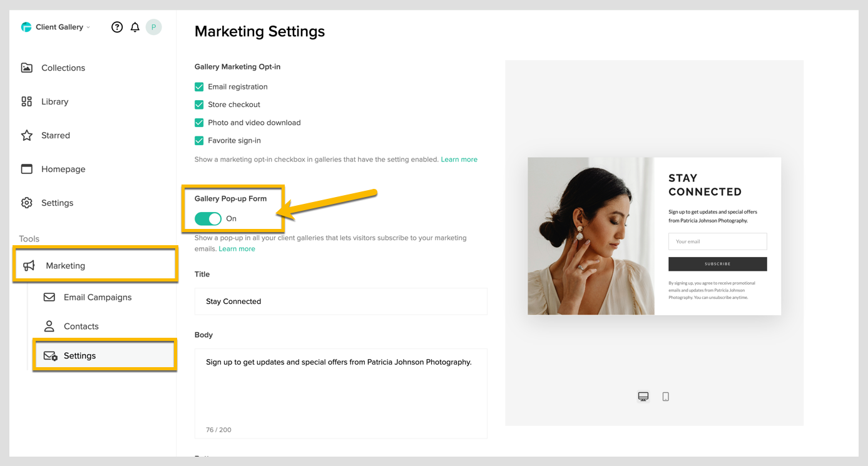
Task: Click the Title field Stay Connected
Action: coord(341,301)
